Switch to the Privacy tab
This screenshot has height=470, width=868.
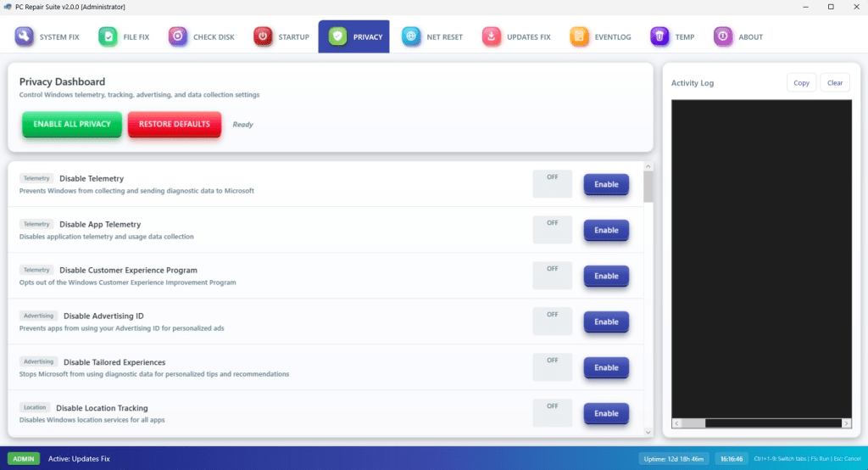pos(354,36)
